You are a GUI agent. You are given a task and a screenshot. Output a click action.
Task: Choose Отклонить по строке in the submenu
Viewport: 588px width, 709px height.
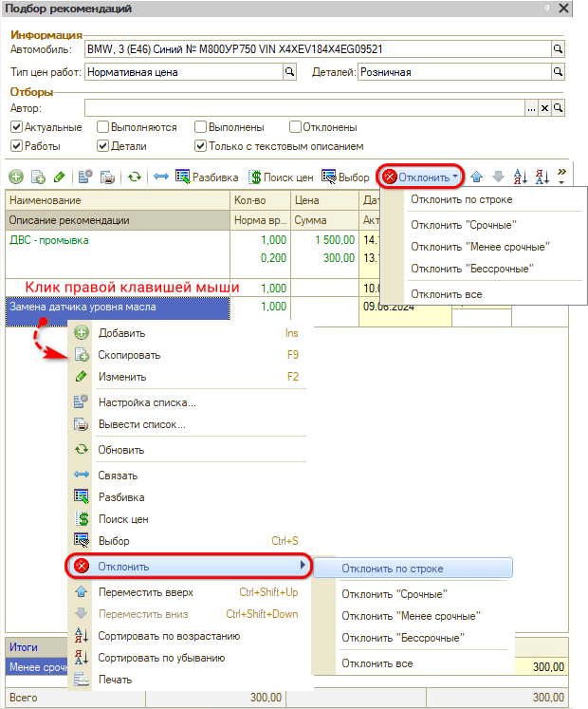pyautogui.click(x=392, y=569)
